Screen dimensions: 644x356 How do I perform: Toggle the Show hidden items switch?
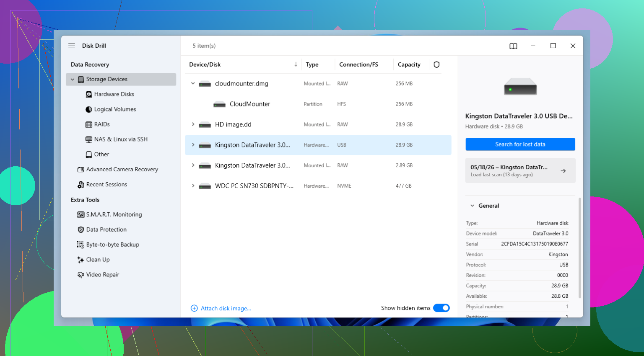[441, 308]
